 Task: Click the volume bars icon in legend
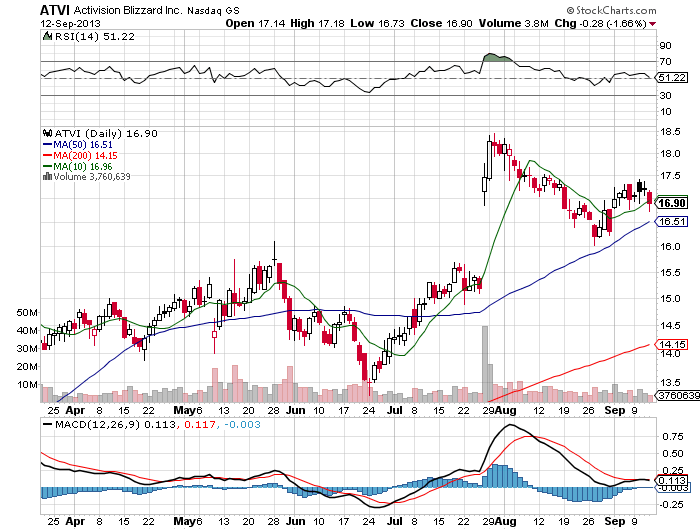coord(47,176)
